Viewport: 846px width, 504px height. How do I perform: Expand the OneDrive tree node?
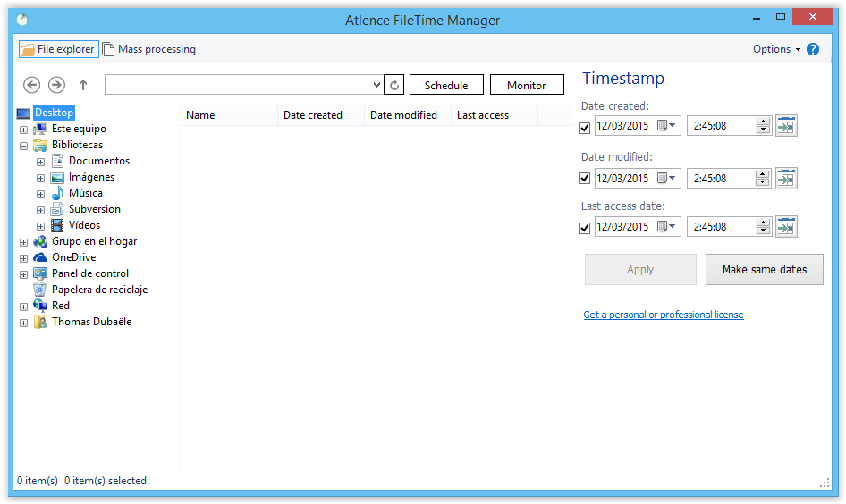coord(24,259)
